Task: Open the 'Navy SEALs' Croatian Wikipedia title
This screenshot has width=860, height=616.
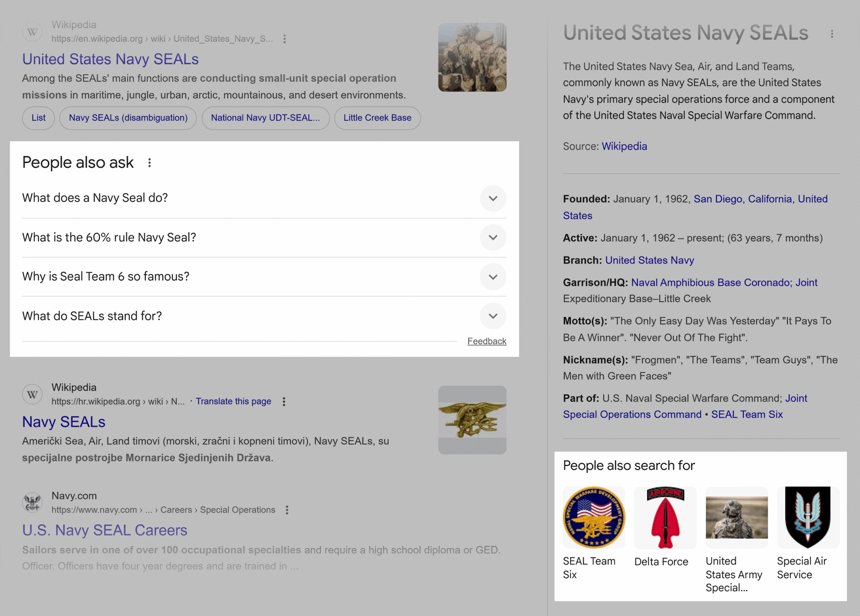Action: click(x=64, y=422)
